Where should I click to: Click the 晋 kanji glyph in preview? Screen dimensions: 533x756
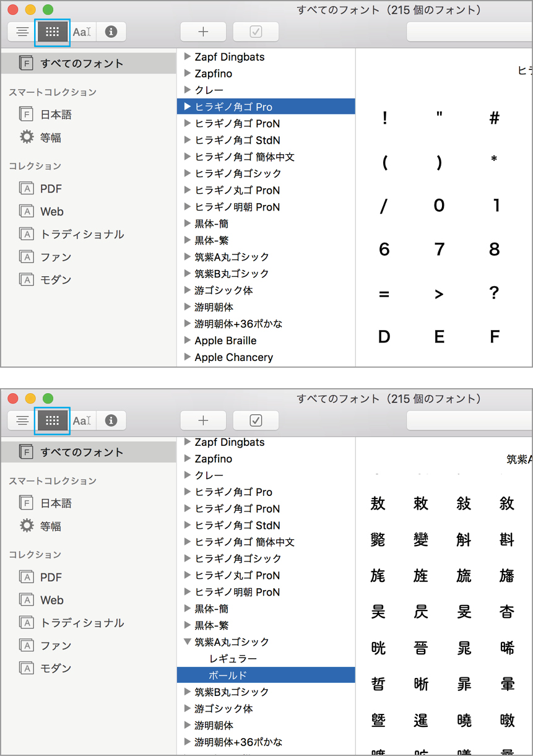click(421, 648)
